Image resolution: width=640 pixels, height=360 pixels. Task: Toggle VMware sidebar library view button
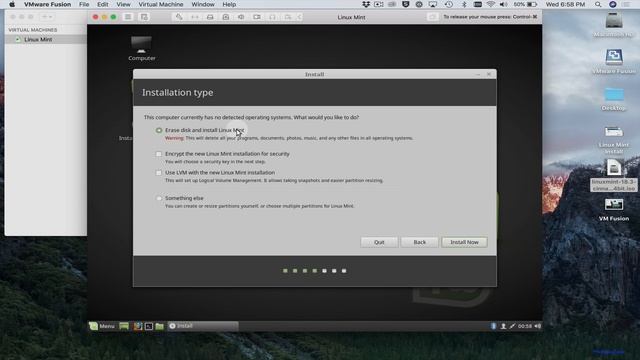point(128,17)
